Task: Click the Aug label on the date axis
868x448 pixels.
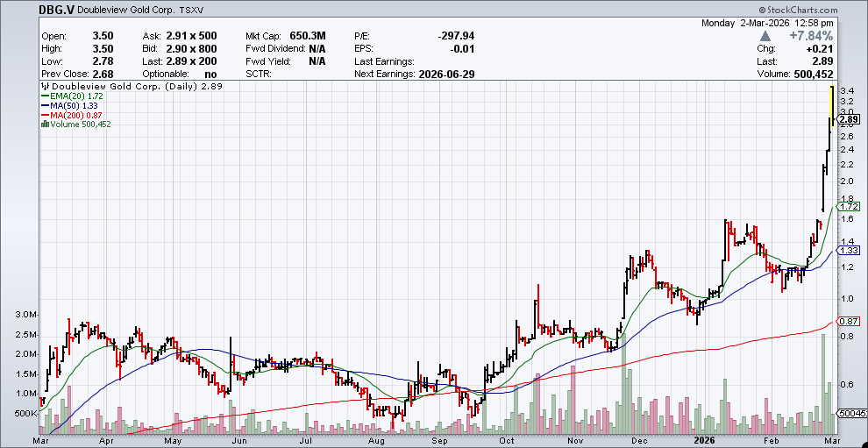Action: pos(376,441)
